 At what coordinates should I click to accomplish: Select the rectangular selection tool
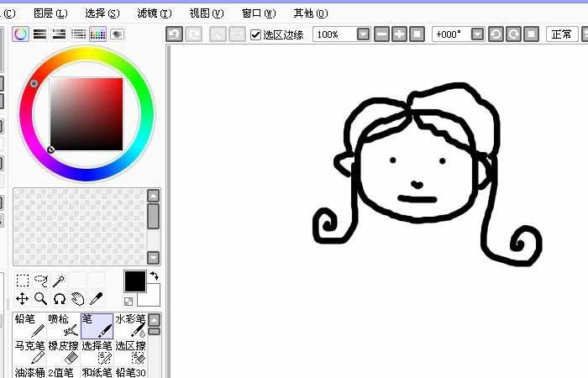[23, 280]
